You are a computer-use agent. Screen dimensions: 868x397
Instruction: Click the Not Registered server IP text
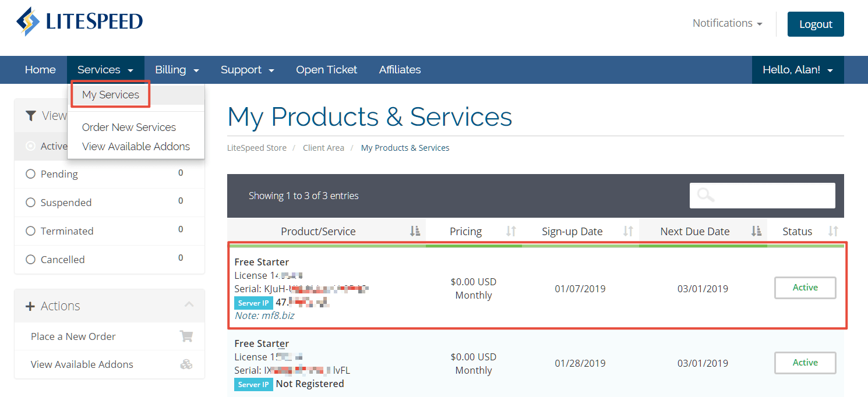point(310,384)
